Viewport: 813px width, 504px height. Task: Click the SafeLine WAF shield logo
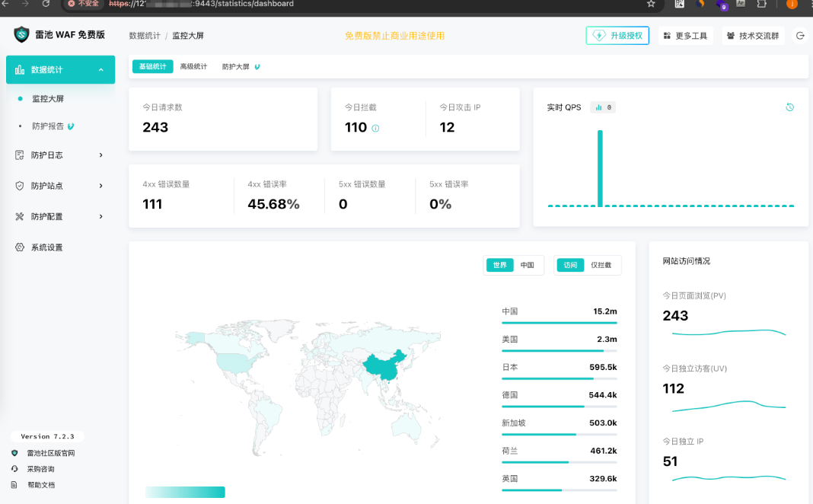21,35
